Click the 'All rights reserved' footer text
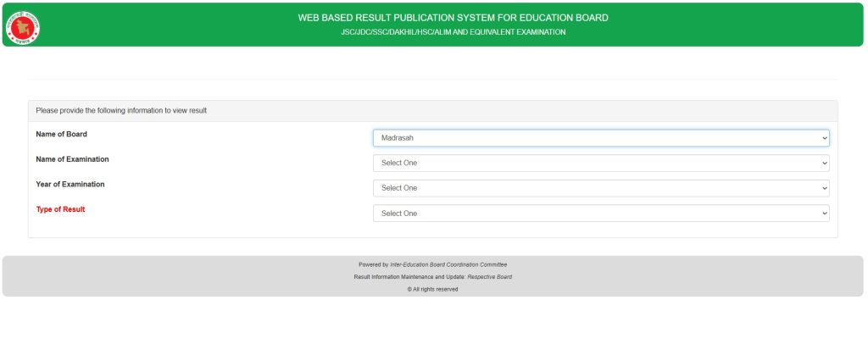Viewport: 868px width, 344px height. pos(433,289)
